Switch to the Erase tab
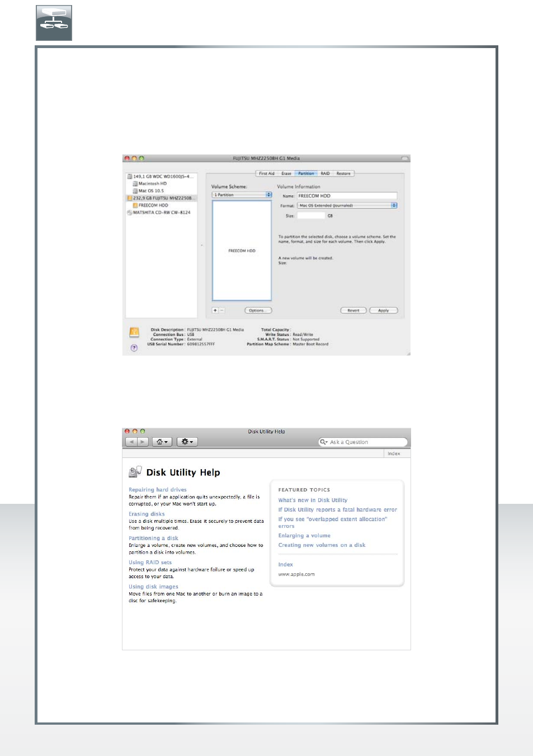Viewport: 533px width, 756px height. 286,173
